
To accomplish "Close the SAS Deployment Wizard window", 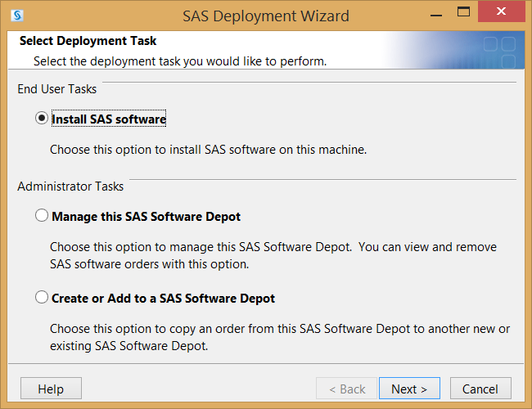I will point(502,11).
